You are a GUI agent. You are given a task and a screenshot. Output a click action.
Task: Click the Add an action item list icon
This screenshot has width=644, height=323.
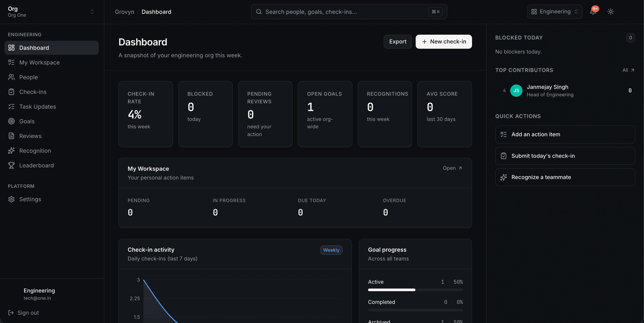(x=503, y=135)
